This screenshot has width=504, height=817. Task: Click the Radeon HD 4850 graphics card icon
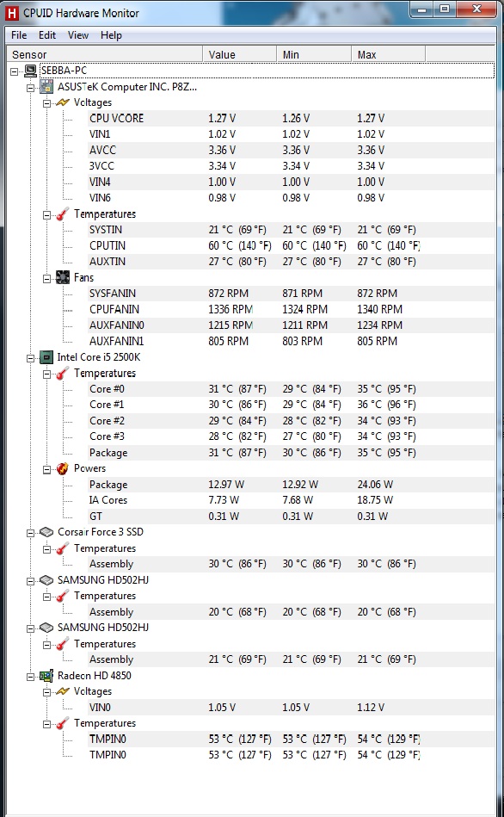46,676
